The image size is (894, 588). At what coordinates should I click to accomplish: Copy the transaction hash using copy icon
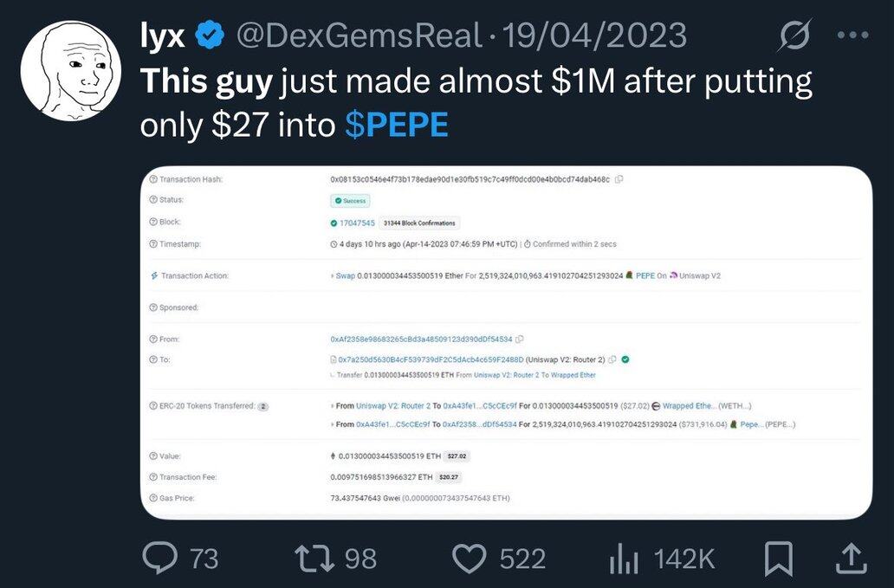point(619,179)
